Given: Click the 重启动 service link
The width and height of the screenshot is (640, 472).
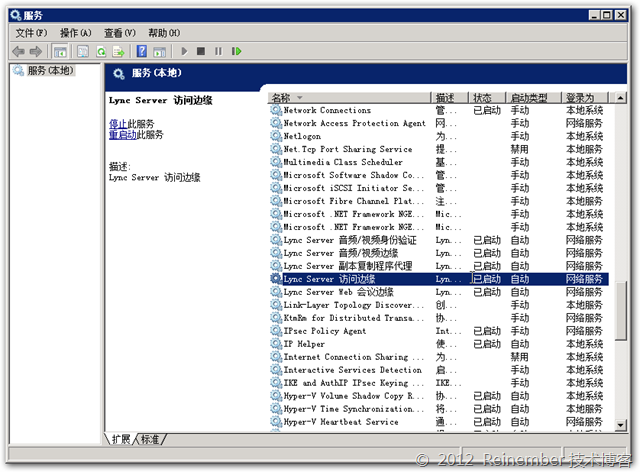Looking at the screenshot, I should point(122,134).
